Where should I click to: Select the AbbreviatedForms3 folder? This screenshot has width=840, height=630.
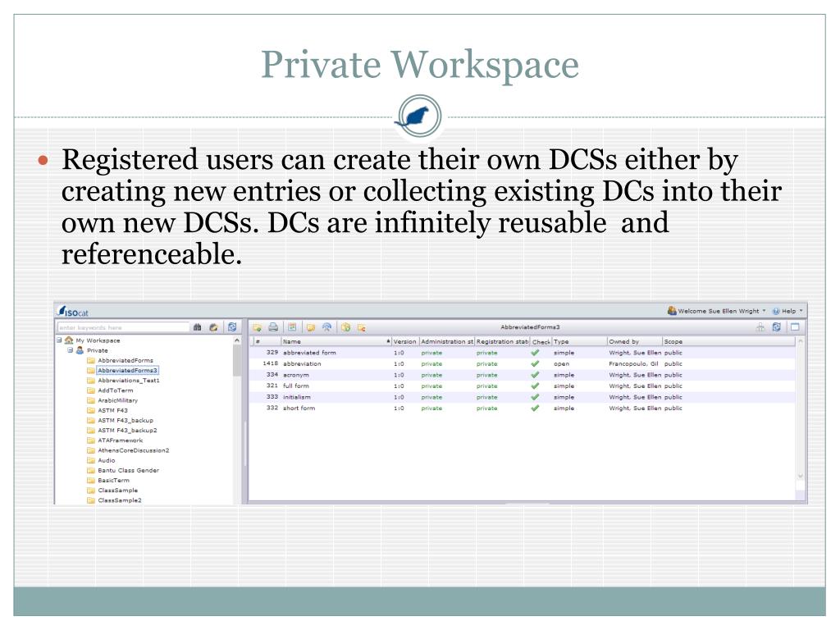pos(127,370)
